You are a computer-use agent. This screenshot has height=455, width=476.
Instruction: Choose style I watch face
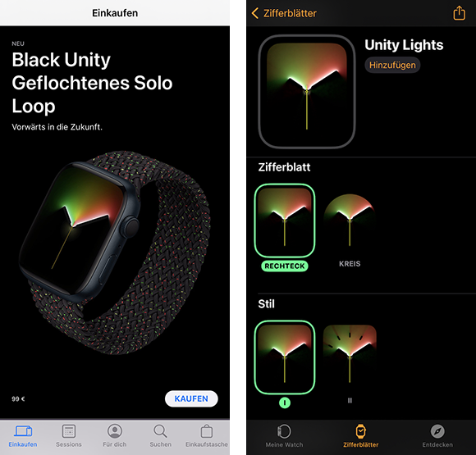coord(285,357)
